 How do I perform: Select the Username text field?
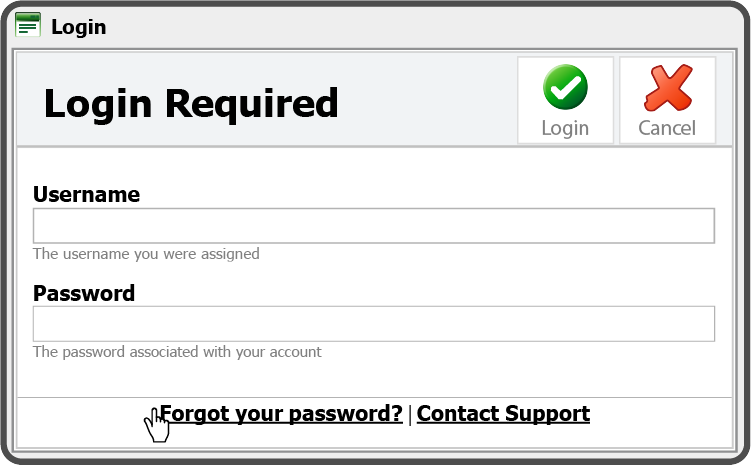tap(374, 226)
